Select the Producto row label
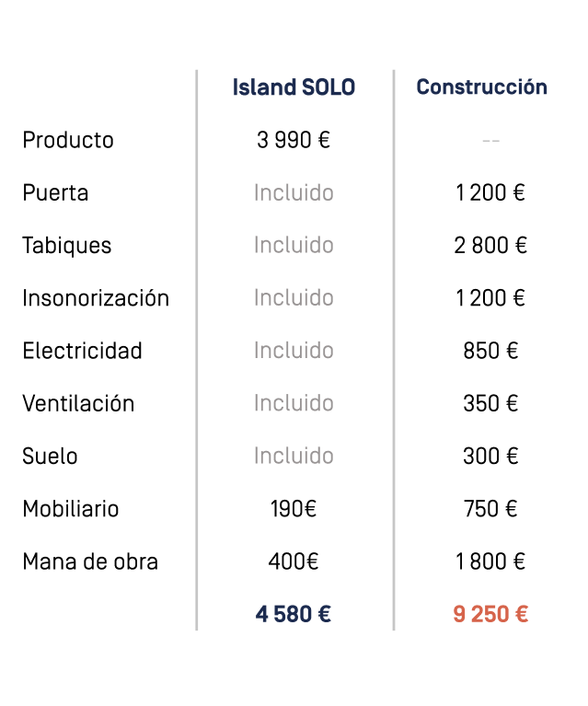 [x=68, y=141]
